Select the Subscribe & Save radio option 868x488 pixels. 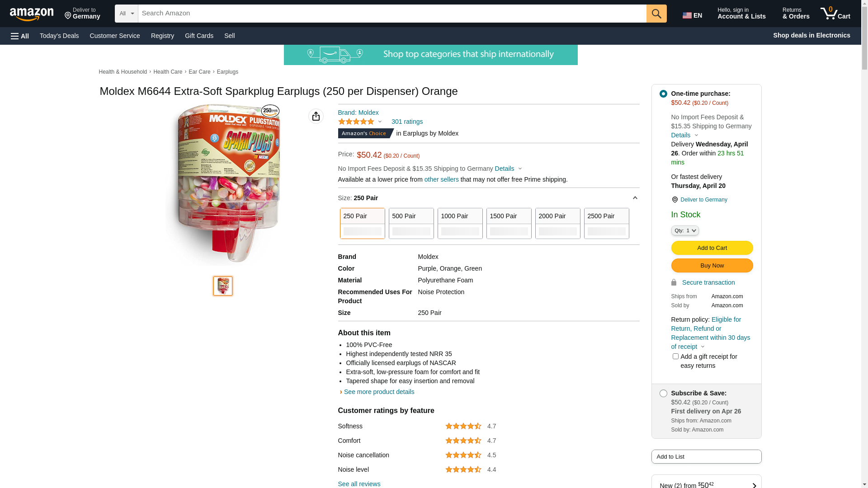663,394
